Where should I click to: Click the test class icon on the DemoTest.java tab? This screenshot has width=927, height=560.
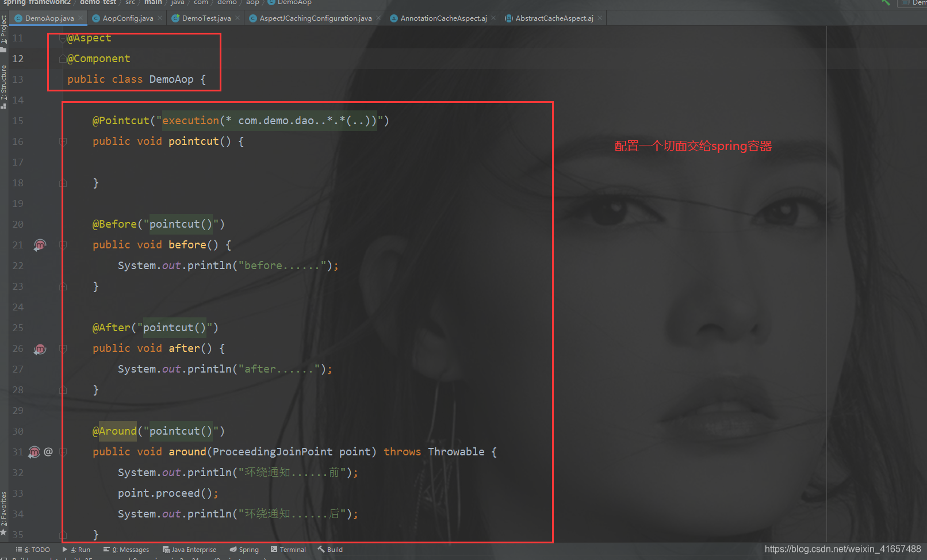pyautogui.click(x=175, y=18)
